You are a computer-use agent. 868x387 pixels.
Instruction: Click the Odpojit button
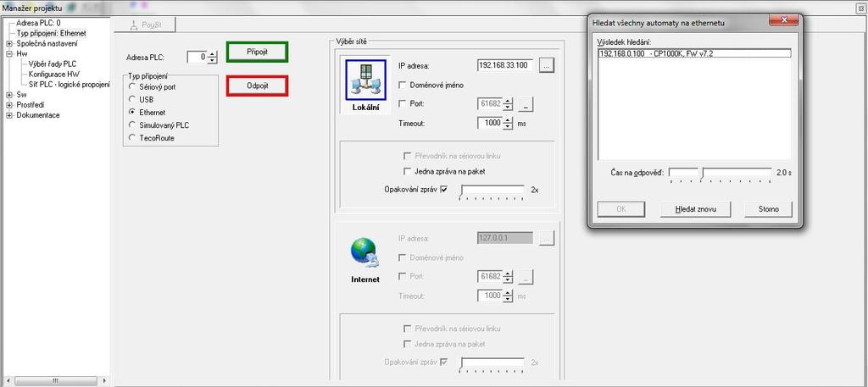[258, 86]
